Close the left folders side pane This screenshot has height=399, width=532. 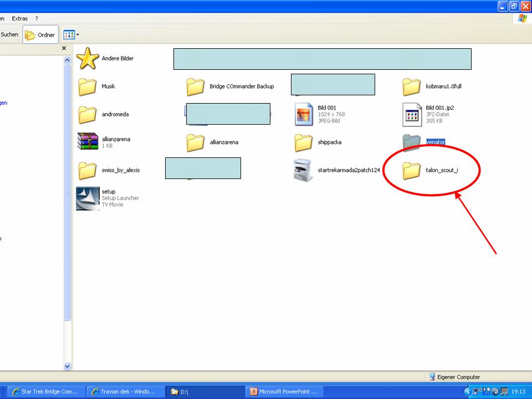point(64,49)
